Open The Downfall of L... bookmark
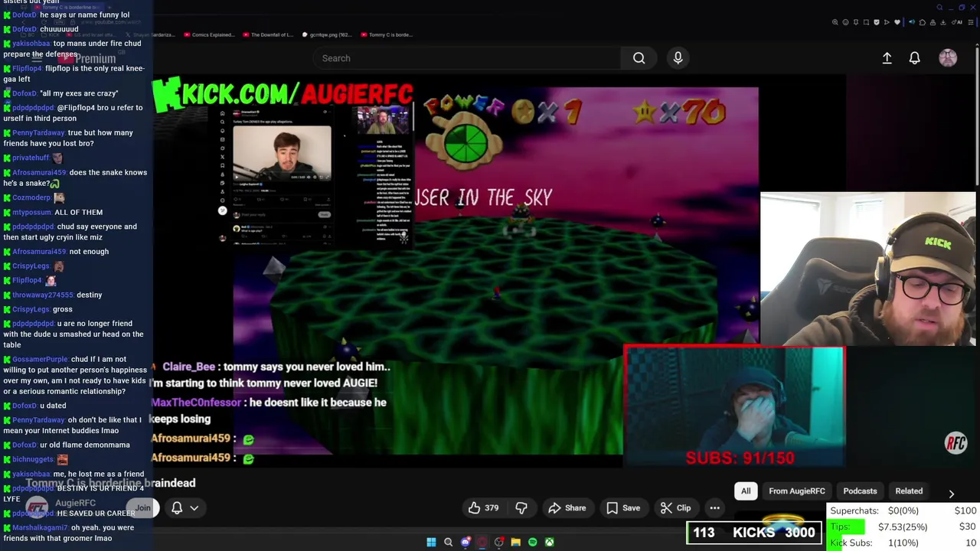This screenshot has width=980, height=551. [267, 34]
